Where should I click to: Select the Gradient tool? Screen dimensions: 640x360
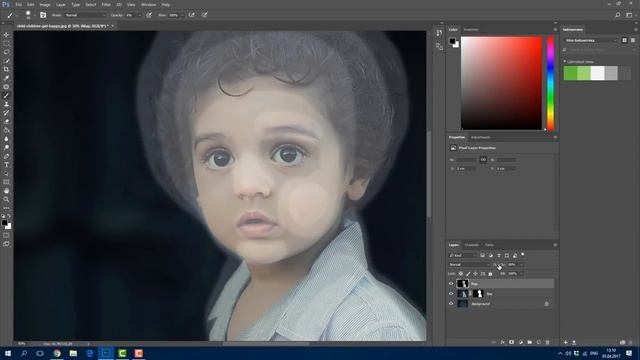pyautogui.click(x=6, y=130)
